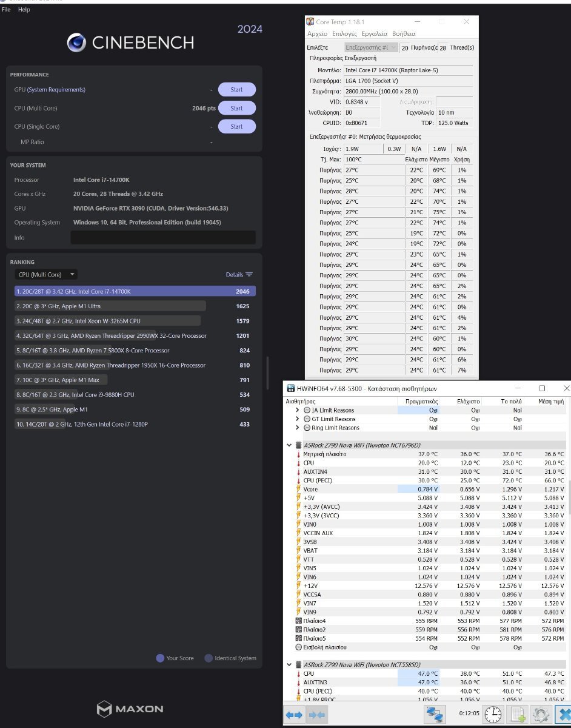This screenshot has height=728, width=571.
Task: Open the Επιλογές menu in Core Temp
Action: (x=343, y=34)
